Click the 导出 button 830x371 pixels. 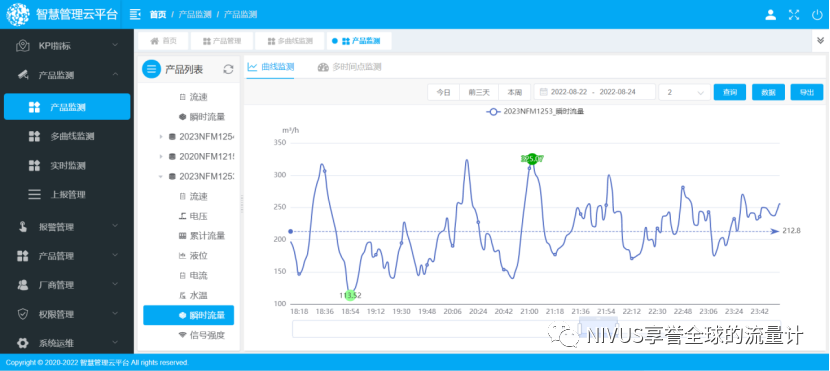807,92
